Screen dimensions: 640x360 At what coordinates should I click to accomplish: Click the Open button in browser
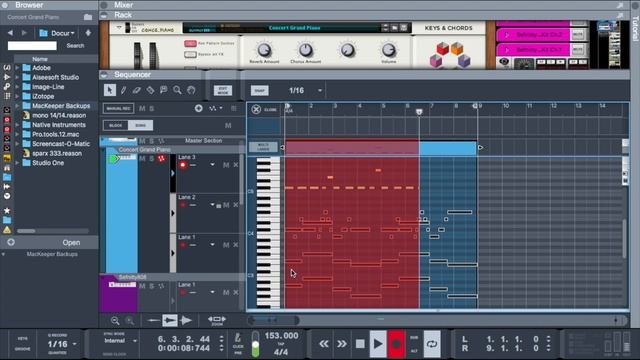pos(71,242)
